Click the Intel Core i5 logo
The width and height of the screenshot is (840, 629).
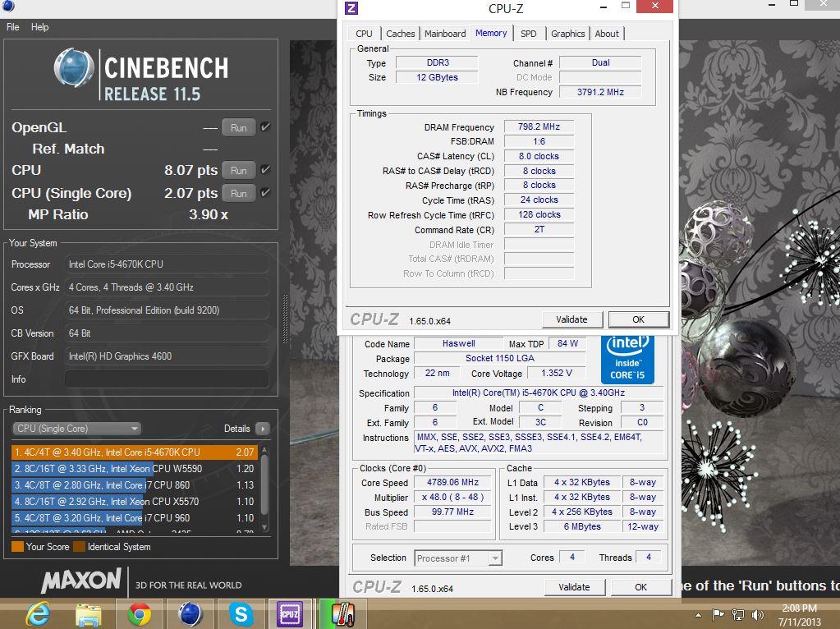click(x=627, y=359)
